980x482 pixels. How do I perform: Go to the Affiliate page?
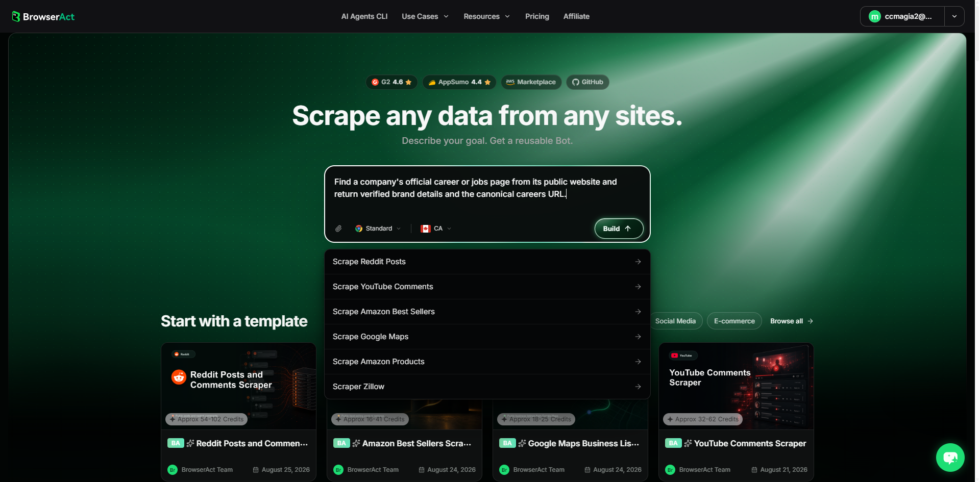[x=576, y=16]
